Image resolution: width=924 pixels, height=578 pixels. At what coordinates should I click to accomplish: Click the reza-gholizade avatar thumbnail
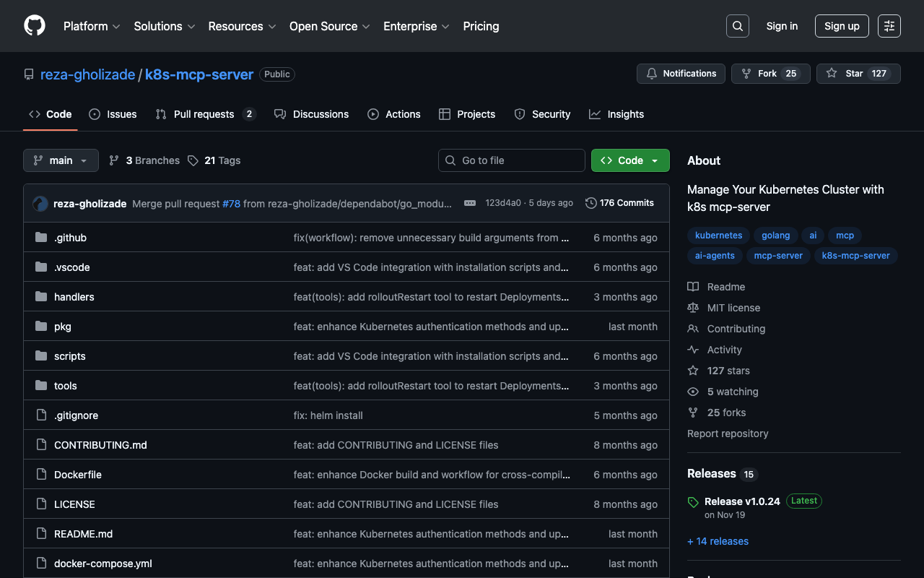click(x=40, y=204)
